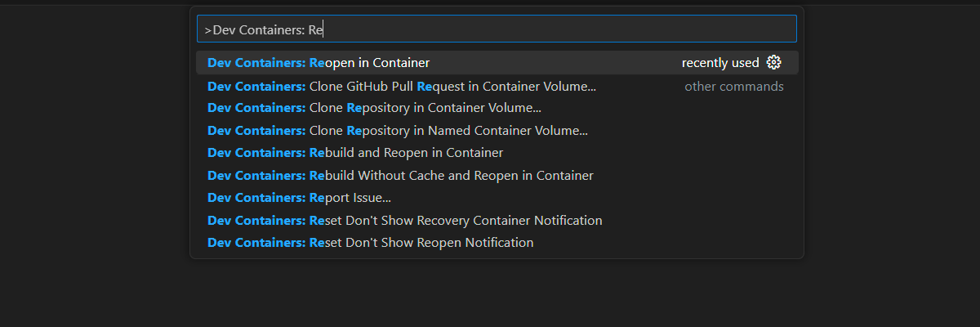Dismiss palette via dark area right of it
The image size is (980, 327).
892,163
